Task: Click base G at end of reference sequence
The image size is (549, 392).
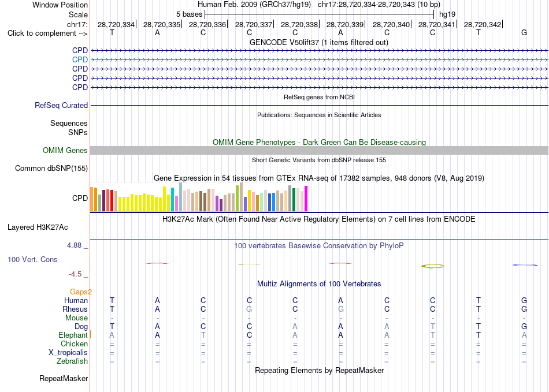Action: 524,32
